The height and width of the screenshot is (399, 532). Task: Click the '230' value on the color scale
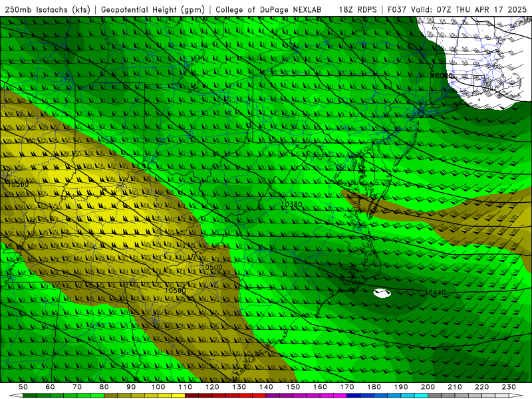[x=509, y=387]
